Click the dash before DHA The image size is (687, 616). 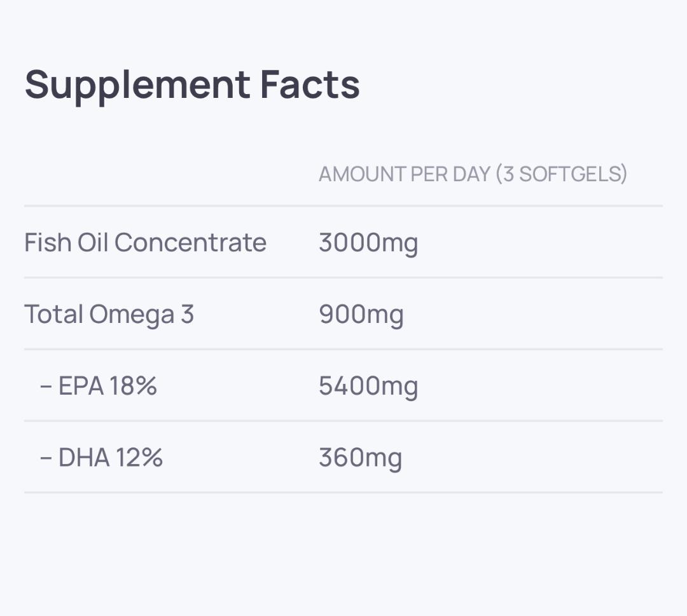tap(45, 458)
